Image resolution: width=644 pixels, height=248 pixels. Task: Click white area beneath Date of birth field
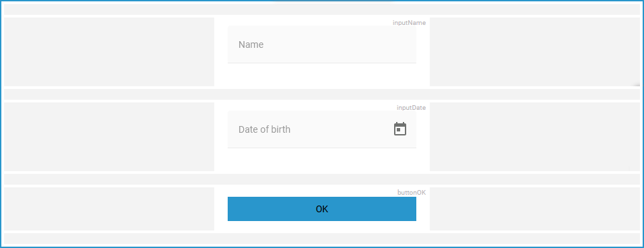321,160
